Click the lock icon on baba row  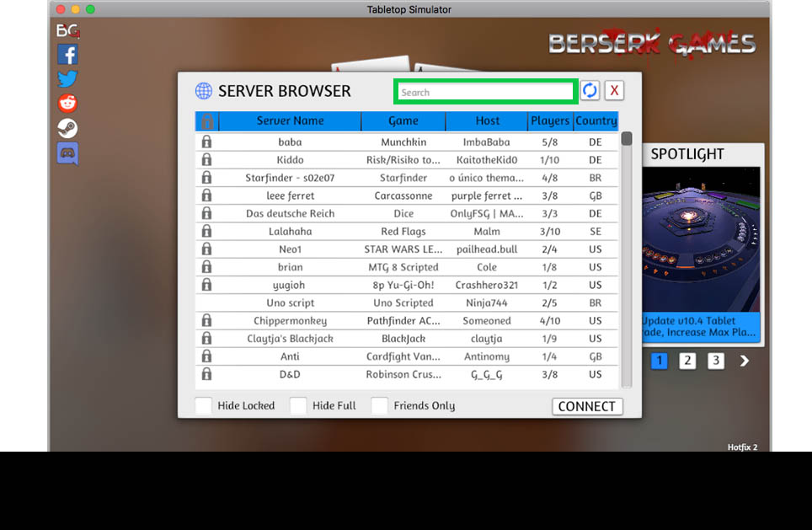pos(206,142)
